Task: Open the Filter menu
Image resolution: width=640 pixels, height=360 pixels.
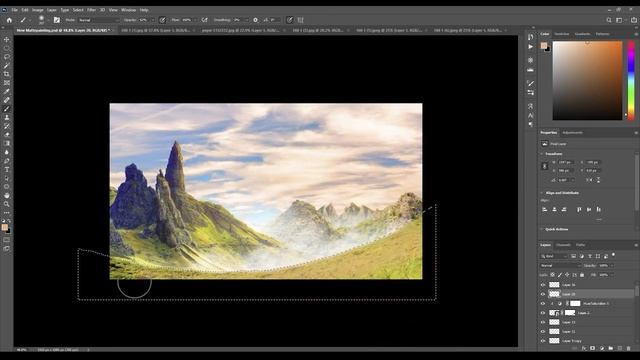Action: tap(91, 10)
